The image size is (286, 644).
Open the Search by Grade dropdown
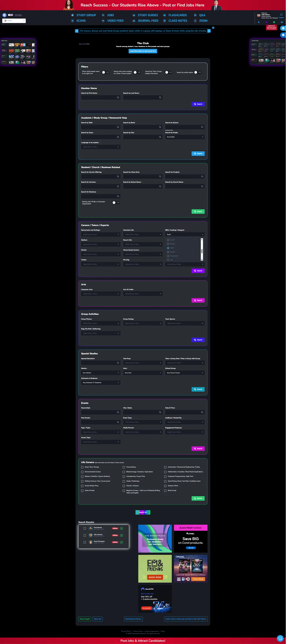[x=185, y=137]
